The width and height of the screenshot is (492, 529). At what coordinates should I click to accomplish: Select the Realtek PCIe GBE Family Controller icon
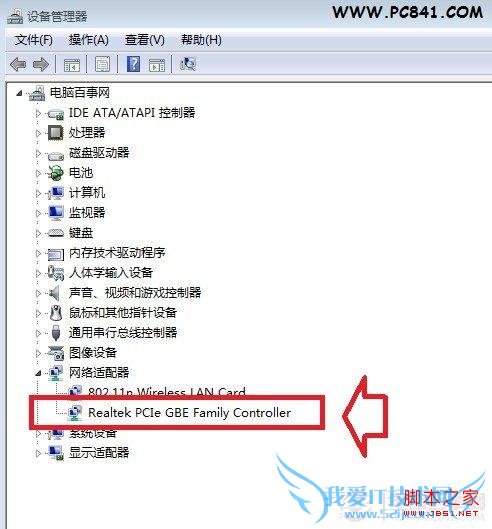75,413
